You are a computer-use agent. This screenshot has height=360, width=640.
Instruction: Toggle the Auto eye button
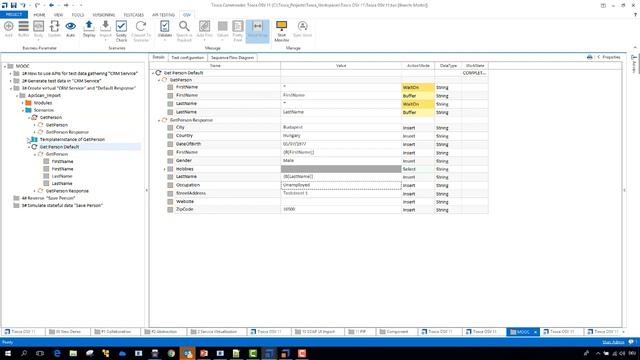pos(71,29)
